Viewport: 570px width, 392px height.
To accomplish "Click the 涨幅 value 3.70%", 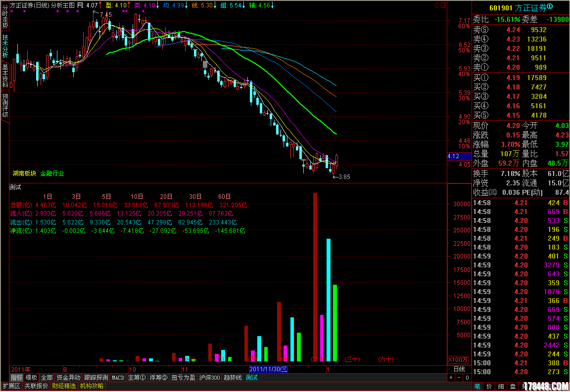I will point(511,145).
